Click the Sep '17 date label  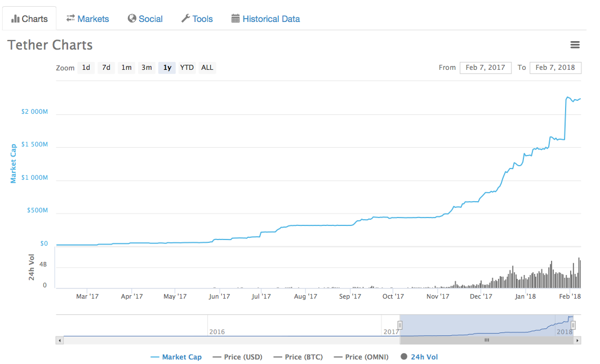[350, 296]
